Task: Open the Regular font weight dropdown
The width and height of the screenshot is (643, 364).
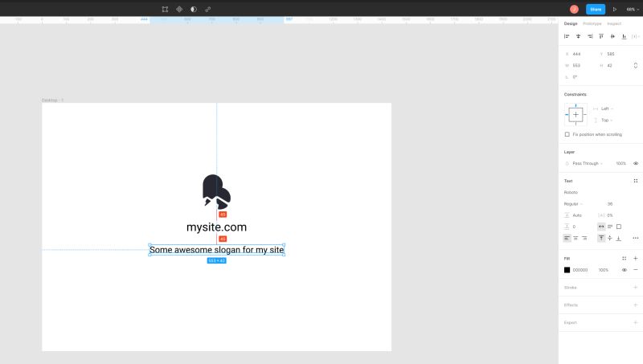Action: [573, 204]
